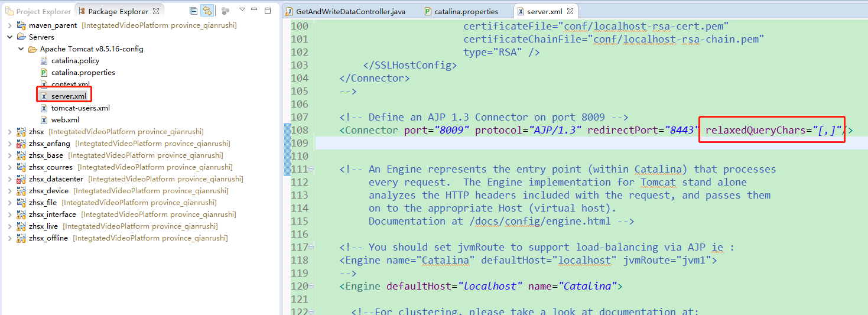Image resolution: width=868 pixels, height=315 pixels.
Task: Toggle Link with Editor button
Action: pyautogui.click(x=207, y=11)
